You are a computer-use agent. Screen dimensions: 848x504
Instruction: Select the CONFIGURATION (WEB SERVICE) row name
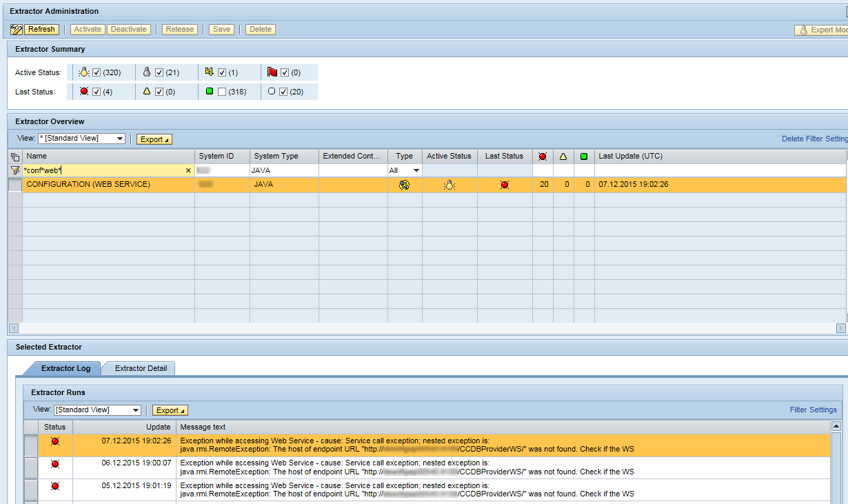[x=88, y=185]
